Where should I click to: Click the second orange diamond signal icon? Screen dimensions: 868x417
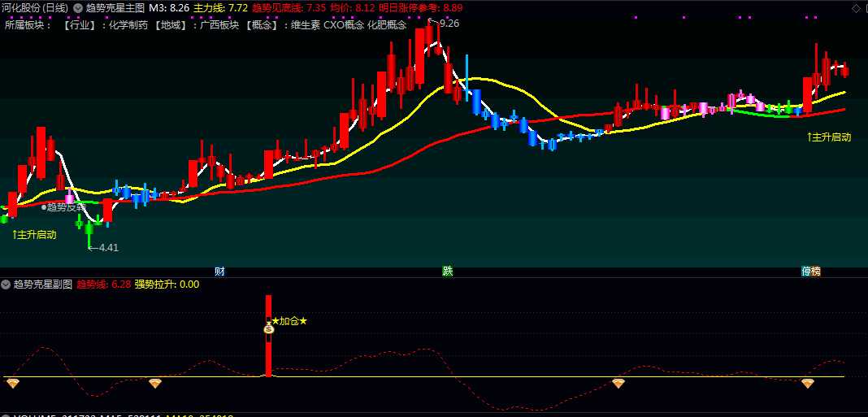[x=154, y=382]
